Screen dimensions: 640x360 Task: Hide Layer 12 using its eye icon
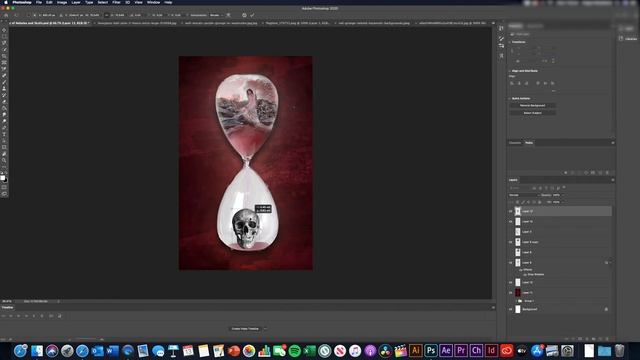(x=511, y=282)
